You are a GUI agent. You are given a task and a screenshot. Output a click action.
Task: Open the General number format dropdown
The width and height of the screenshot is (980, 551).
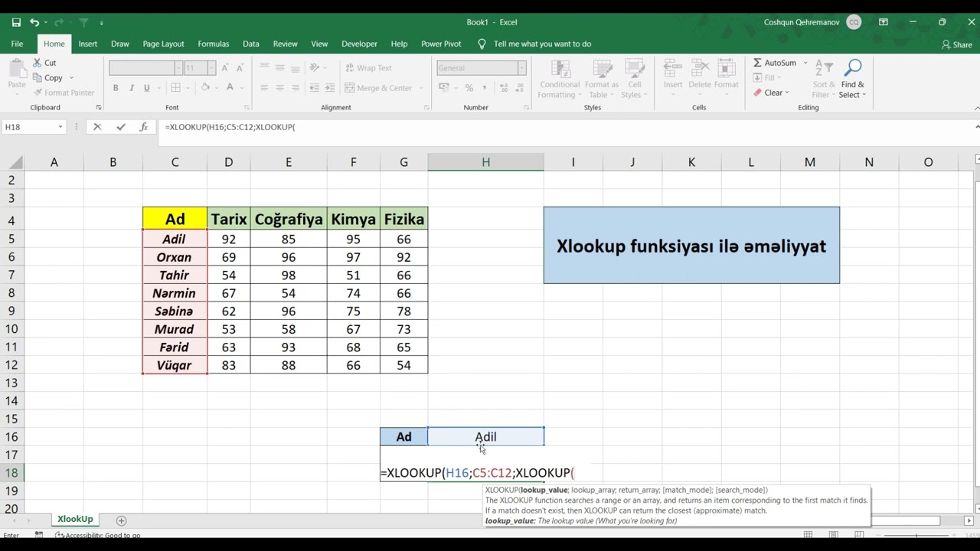pos(522,68)
